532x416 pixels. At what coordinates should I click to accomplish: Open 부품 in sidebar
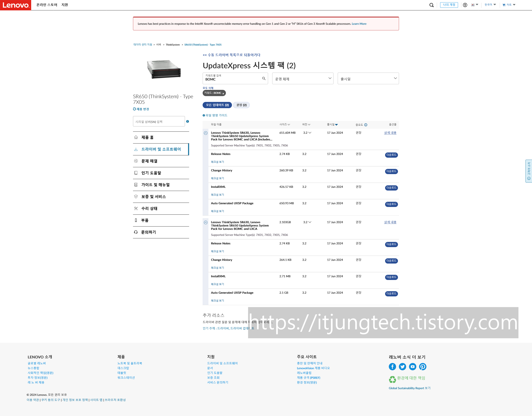[x=161, y=220]
